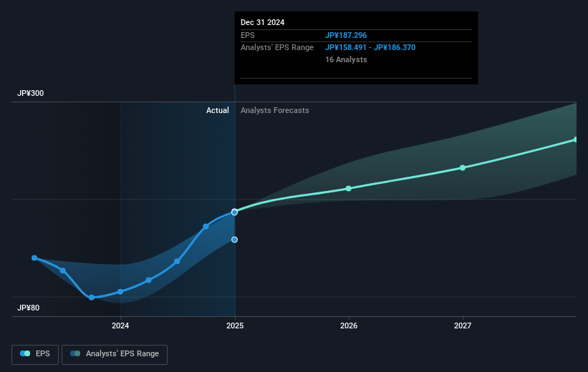Screen dimensions: 588x372
Task: Click the Analysts' EPS Range label in tooltip
Action: click(x=277, y=48)
